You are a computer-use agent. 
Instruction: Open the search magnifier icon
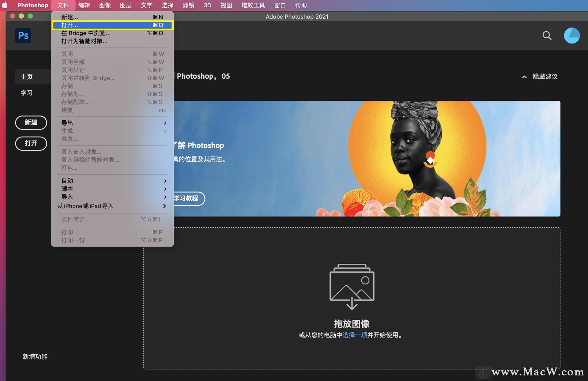tap(547, 36)
